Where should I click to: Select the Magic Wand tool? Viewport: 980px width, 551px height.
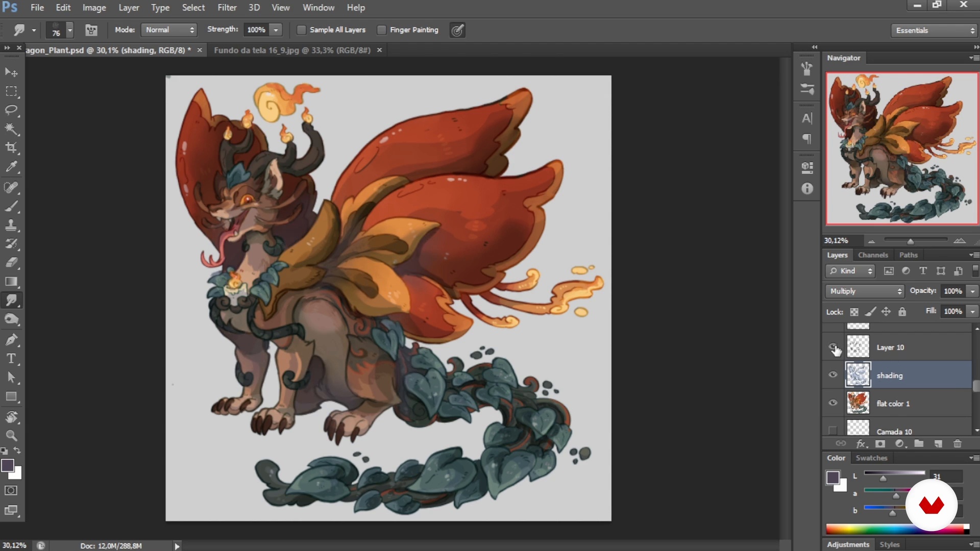pyautogui.click(x=11, y=129)
